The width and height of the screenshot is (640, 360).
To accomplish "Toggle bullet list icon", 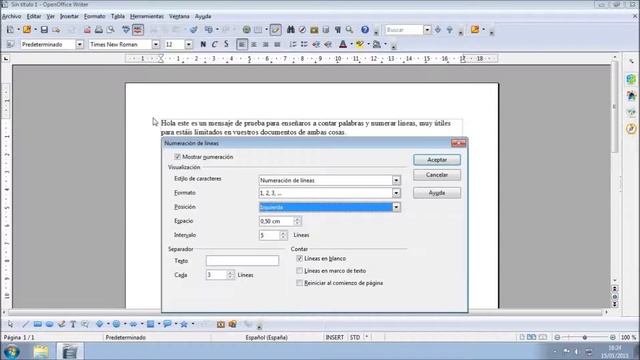I will click(304, 44).
